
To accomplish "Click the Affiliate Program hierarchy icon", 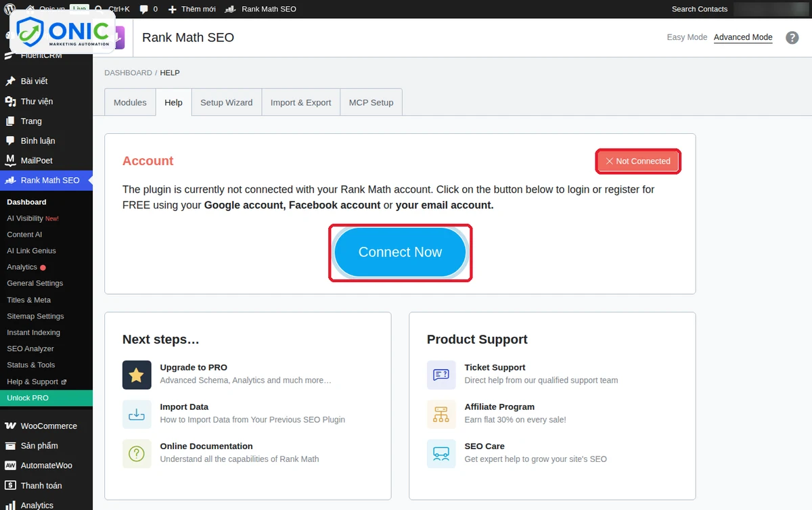I will (441, 414).
